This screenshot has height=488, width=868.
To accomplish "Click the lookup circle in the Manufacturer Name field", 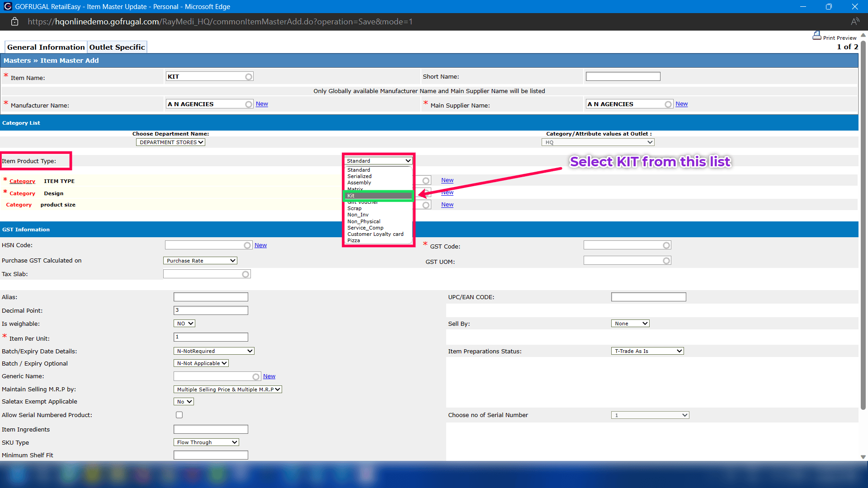I will pos(249,104).
